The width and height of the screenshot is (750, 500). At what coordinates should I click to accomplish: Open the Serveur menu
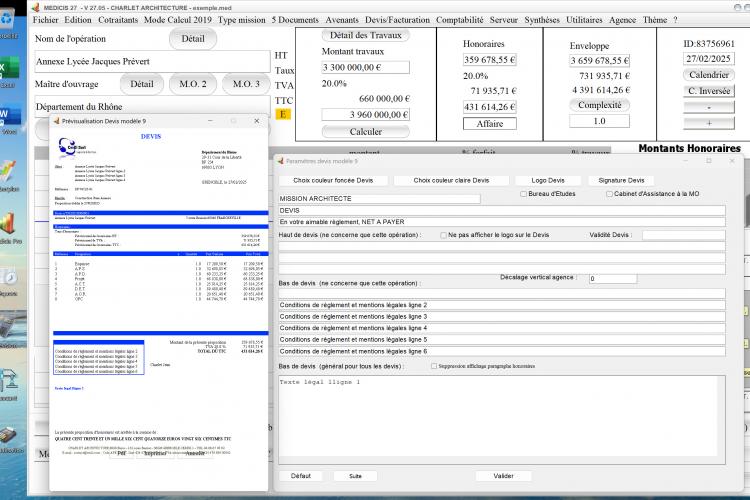click(504, 20)
